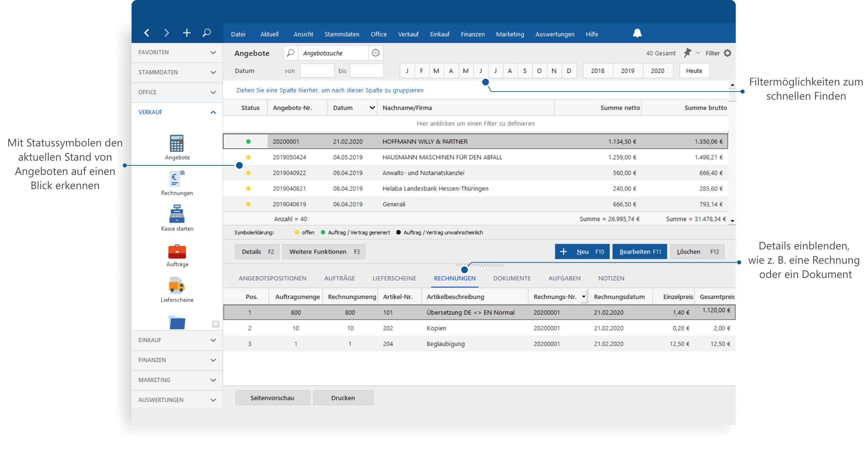The image size is (868, 463).
Task: Click yellow status dot of offer 2019050424
Action: point(248,157)
